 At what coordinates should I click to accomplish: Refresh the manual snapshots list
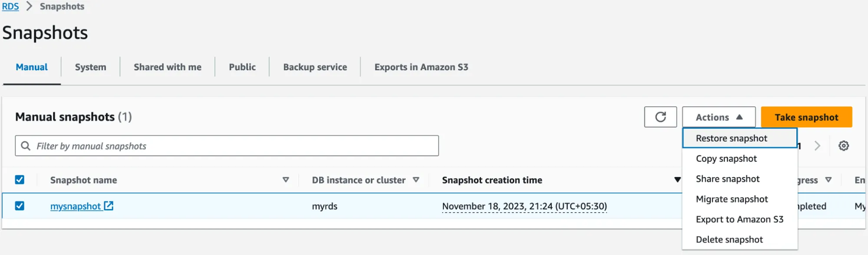click(660, 117)
